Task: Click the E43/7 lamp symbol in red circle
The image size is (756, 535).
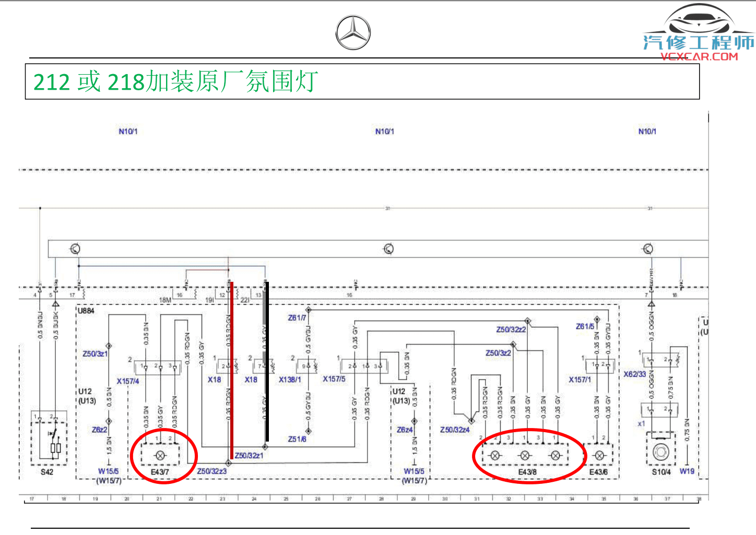Action: tap(160, 456)
